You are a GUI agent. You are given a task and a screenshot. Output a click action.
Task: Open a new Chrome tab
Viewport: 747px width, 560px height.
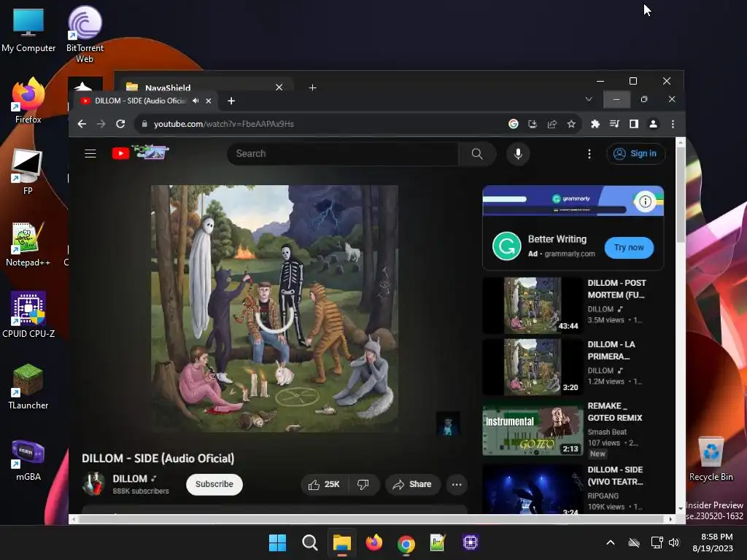click(x=231, y=101)
